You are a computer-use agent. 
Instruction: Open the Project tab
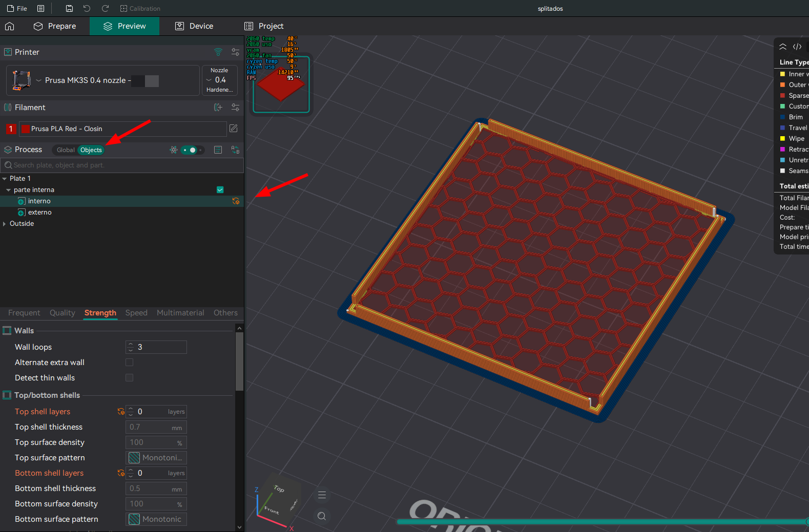[264, 26]
